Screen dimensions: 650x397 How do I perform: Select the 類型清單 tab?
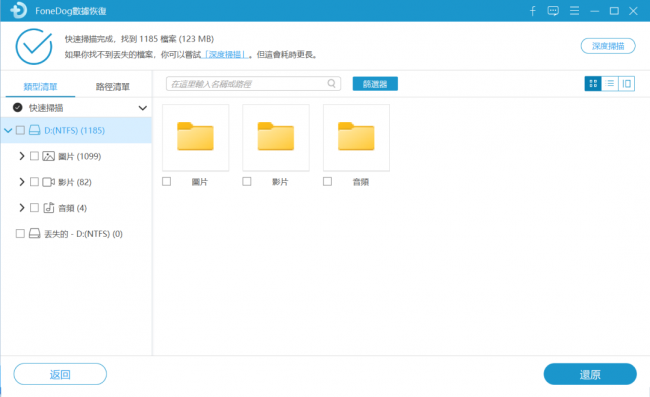click(40, 87)
